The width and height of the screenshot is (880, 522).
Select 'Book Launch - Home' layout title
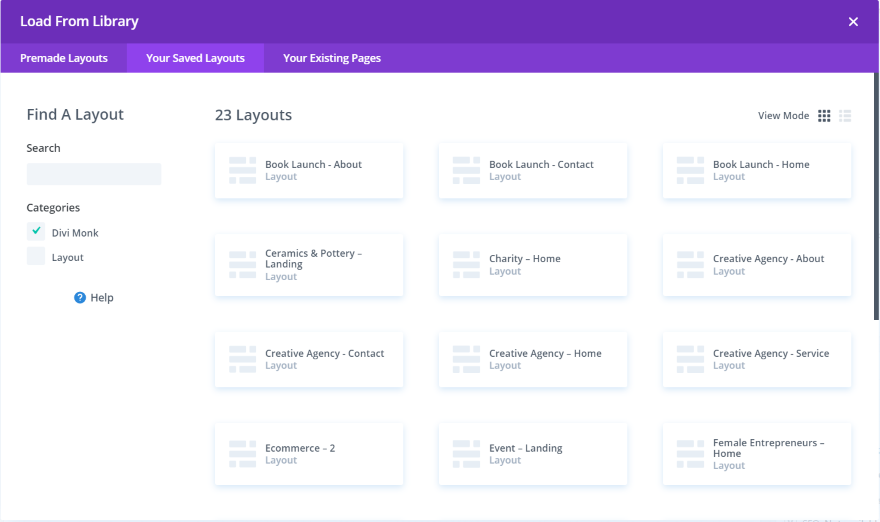click(761, 164)
